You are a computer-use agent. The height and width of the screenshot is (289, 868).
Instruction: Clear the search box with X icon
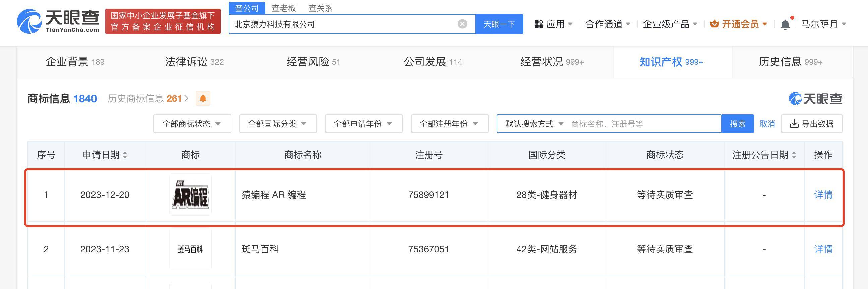pos(462,24)
